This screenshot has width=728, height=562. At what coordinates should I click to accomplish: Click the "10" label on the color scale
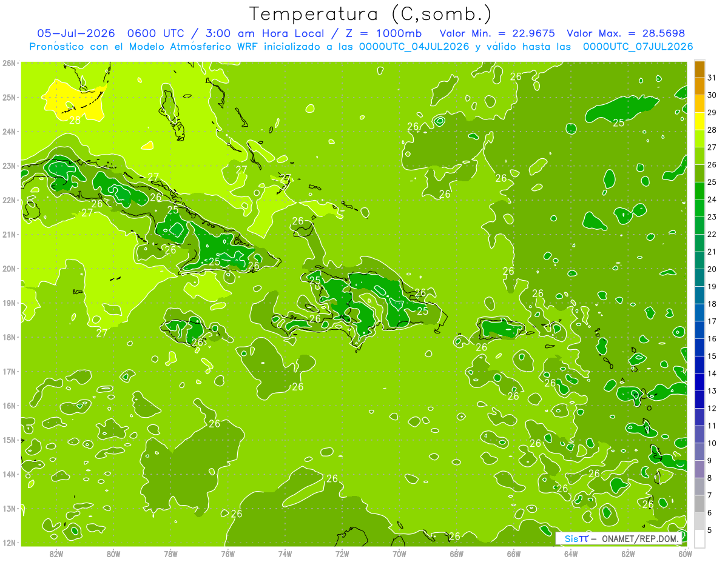(712, 443)
